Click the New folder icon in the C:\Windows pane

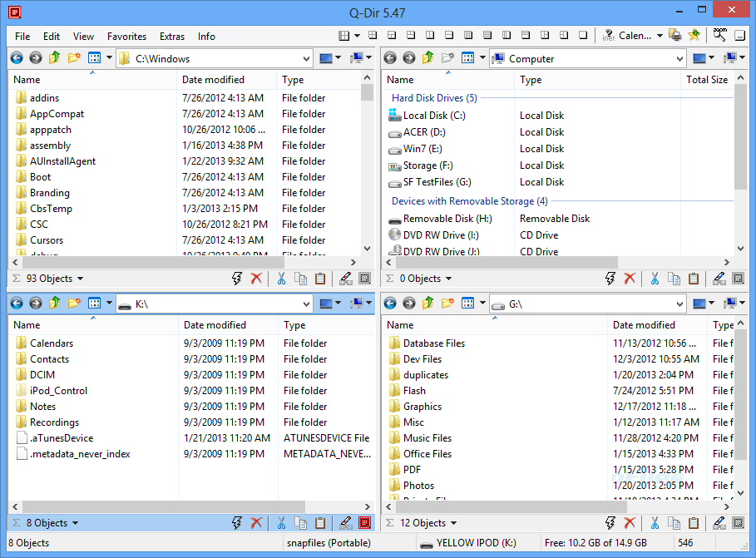pyautogui.click(x=74, y=58)
